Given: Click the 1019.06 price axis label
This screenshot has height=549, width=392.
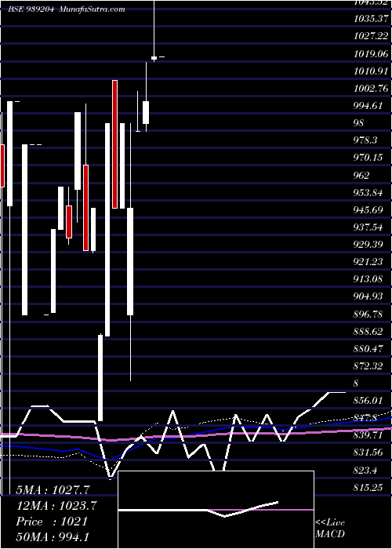Looking at the screenshot, I should (x=371, y=54).
